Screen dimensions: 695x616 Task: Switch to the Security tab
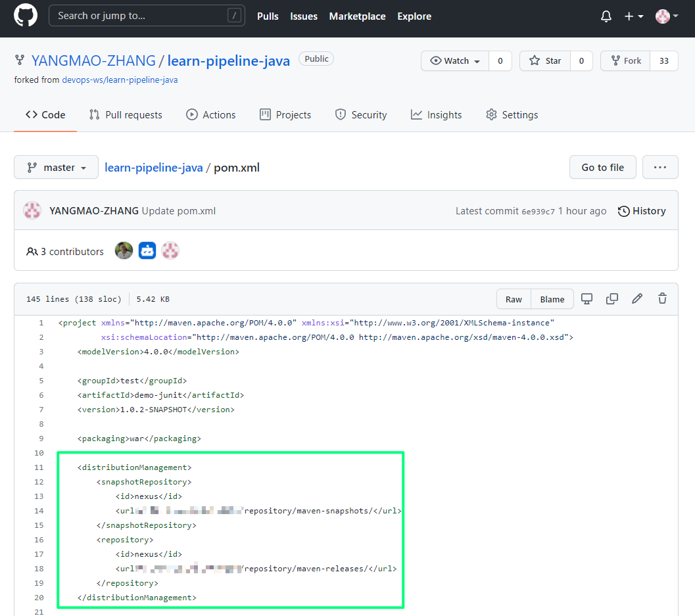point(361,115)
